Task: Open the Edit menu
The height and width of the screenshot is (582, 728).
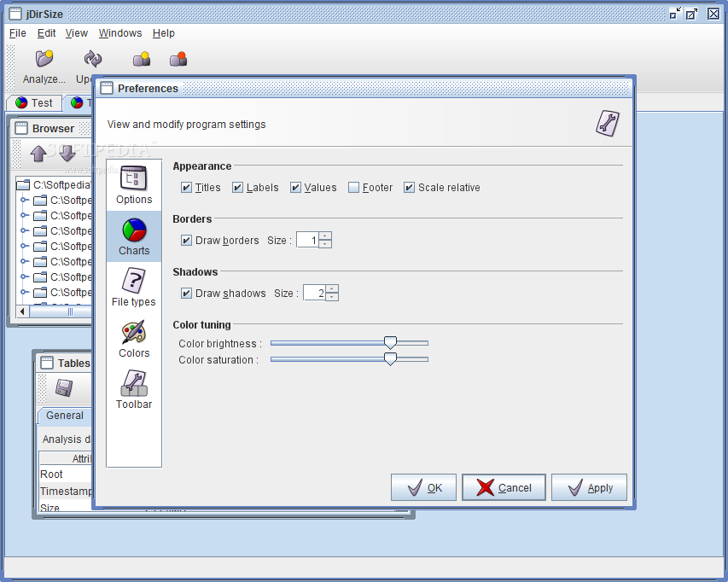Action: (46, 33)
